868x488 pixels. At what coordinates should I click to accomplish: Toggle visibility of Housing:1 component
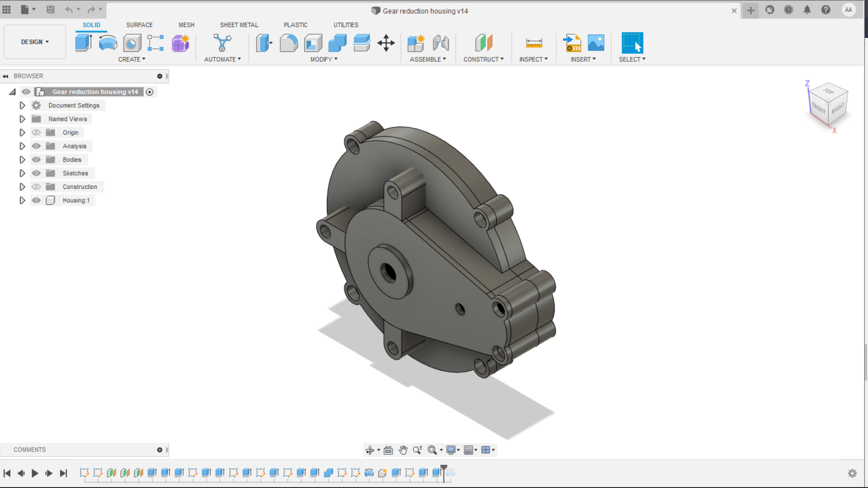[x=36, y=200]
